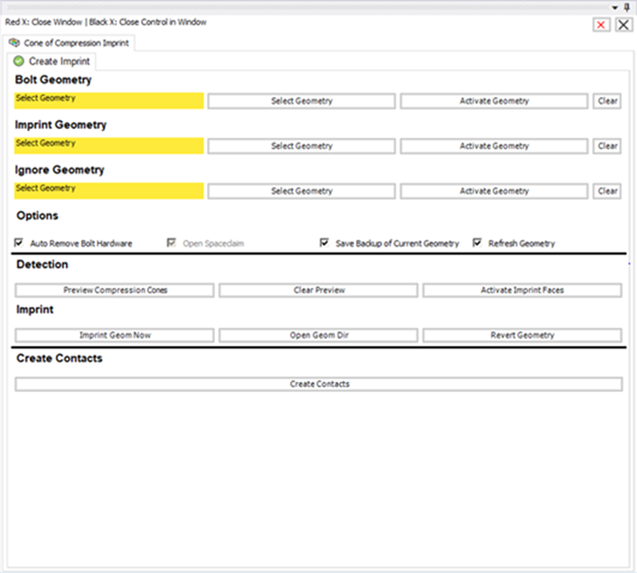Click Activate Imprint Faces button
Viewport: 637px width, 573px height.
pyautogui.click(x=522, y=290)
